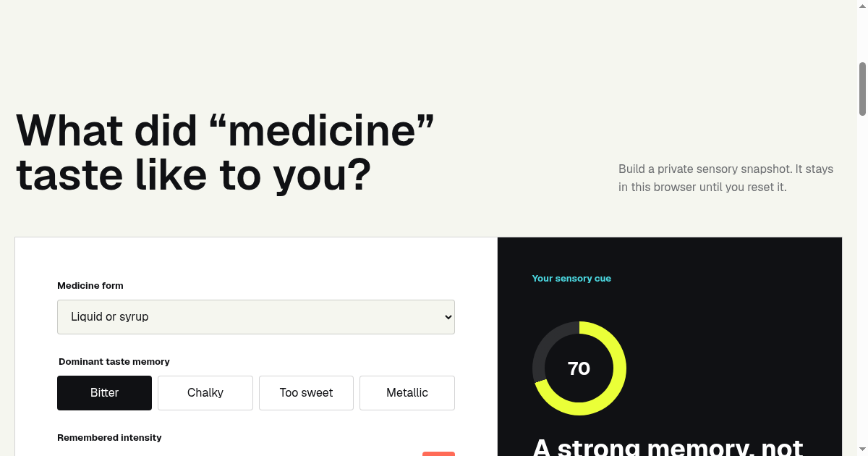Open the Medicine form dropdown
The height and width of the screenshot is (456, 868).
[256, 317]
